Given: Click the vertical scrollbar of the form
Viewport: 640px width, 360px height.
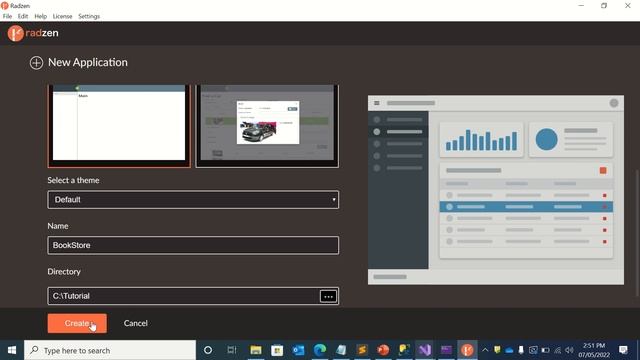Looking at the screenshot, I should click(637, 233).
